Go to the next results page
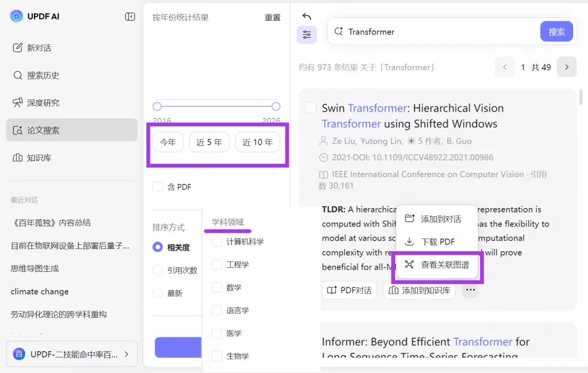588x373 pixels. click(x=566, y=67)
